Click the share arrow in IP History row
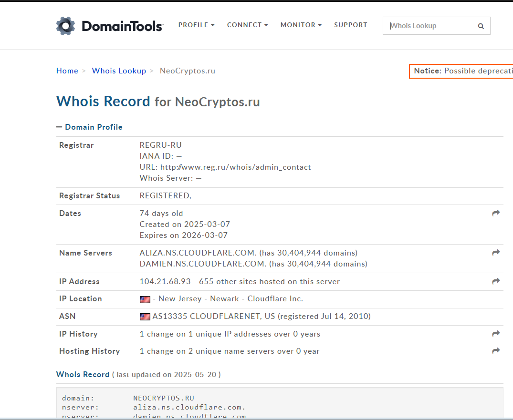 click(496, 334)
